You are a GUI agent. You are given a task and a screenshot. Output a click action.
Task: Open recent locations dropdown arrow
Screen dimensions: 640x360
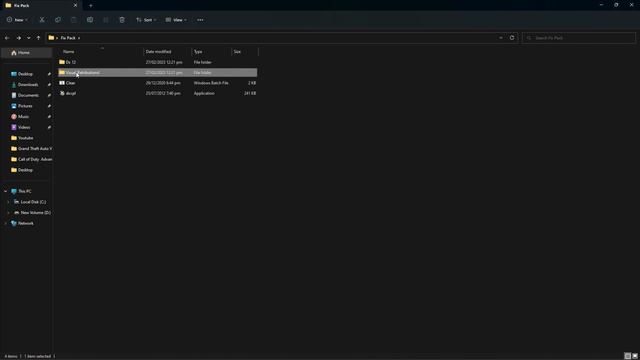29,38
